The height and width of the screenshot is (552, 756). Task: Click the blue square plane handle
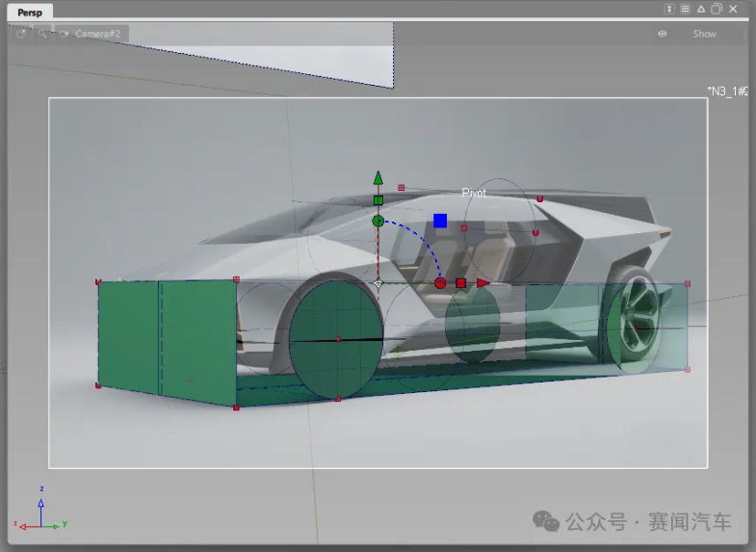[x=440, y=221]
